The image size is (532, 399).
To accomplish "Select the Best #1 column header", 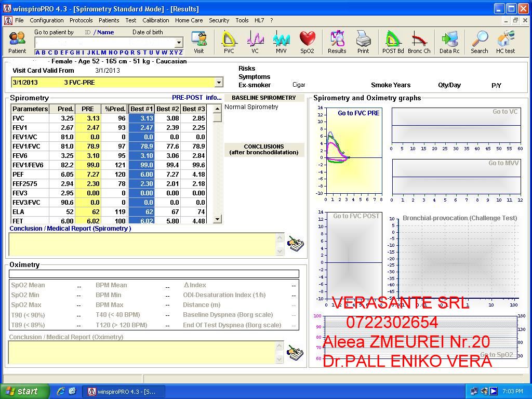I will click(x=141, y=109).
